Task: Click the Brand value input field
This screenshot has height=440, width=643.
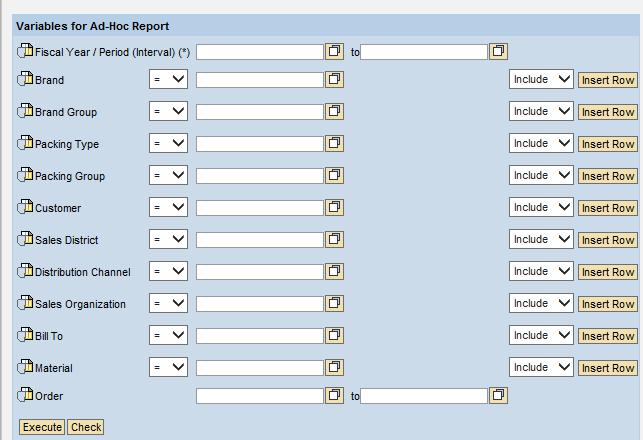Action: click(260, 80)
